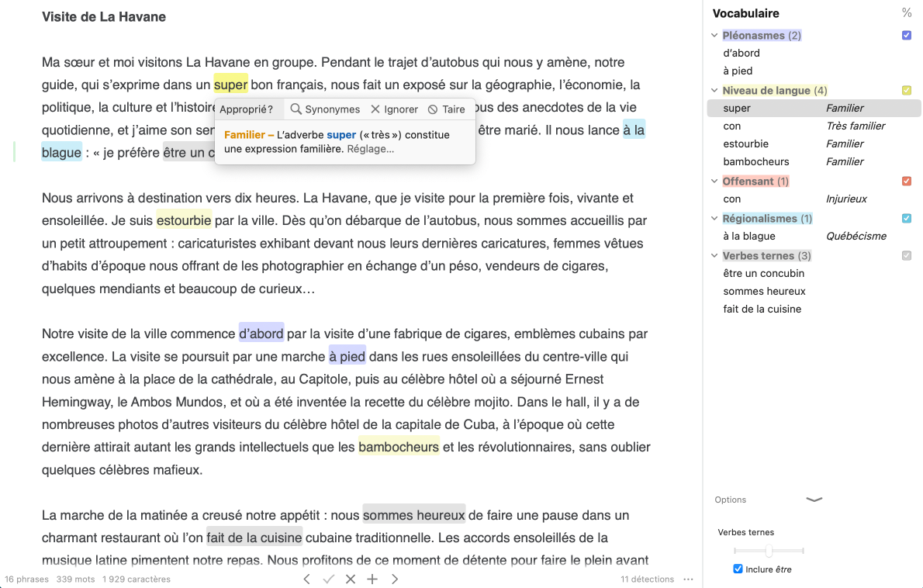
Task: Go to previous detection arrow
Action: [x=306, y=579]
